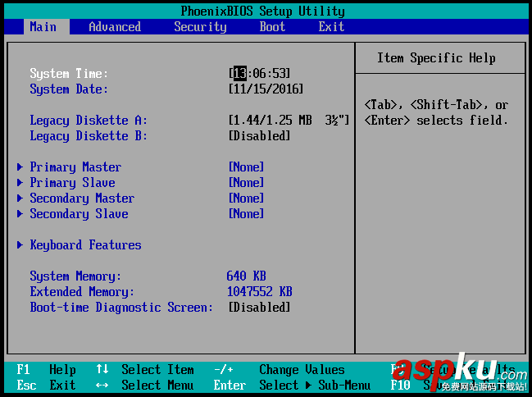532x397 pixels.
Task: Open the Security tab
Action: pos(200,27)
